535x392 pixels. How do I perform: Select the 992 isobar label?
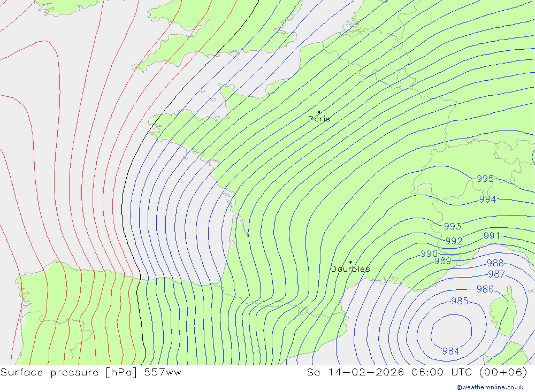(x=454, y=241)
